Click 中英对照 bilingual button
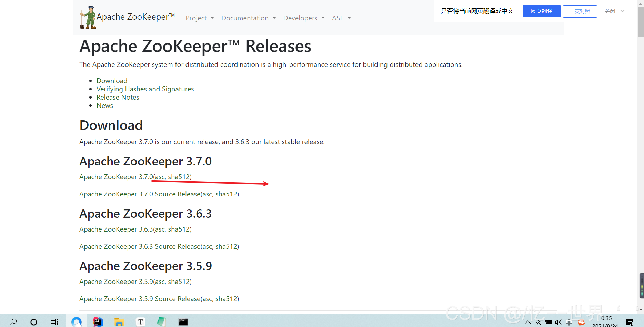Screen dimensions: 644x327 (x=580, y=11)
